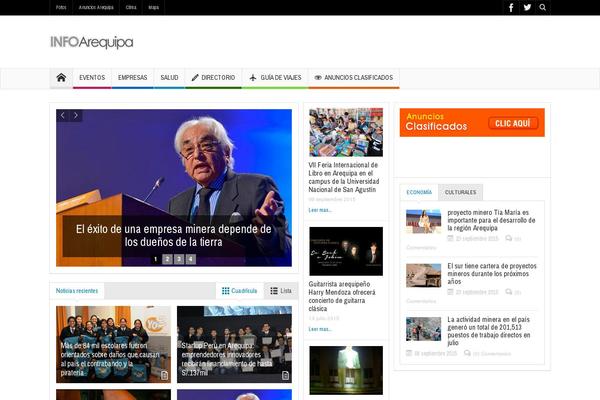Screen dimensions: 600x400
Task: Show the previous slide with left arrow
Action: [x=63, y=115]
